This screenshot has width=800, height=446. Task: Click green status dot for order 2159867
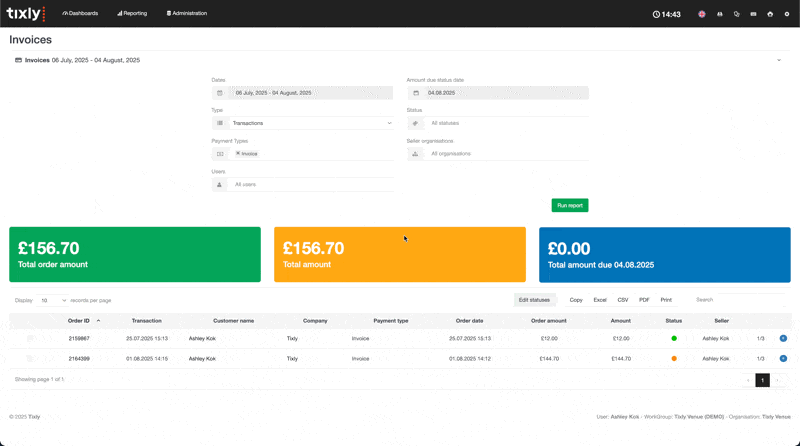(x=674, y=338)
